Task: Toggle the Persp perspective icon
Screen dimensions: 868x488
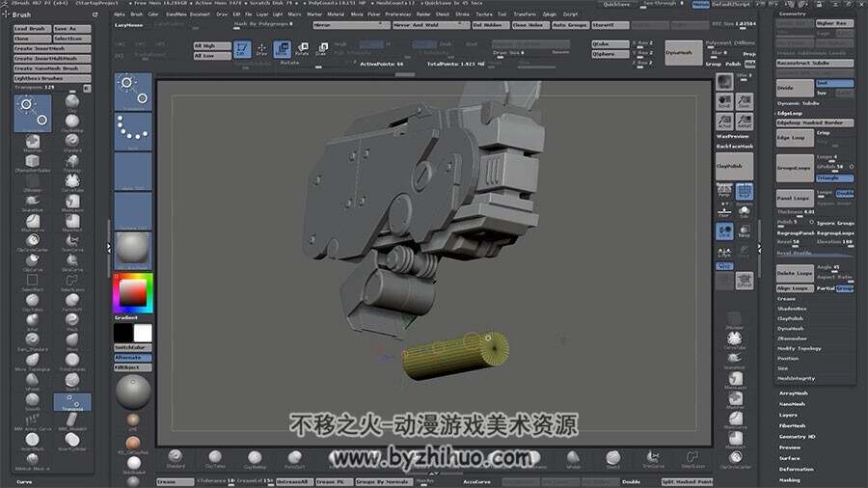Action: [x=724, y=191]
